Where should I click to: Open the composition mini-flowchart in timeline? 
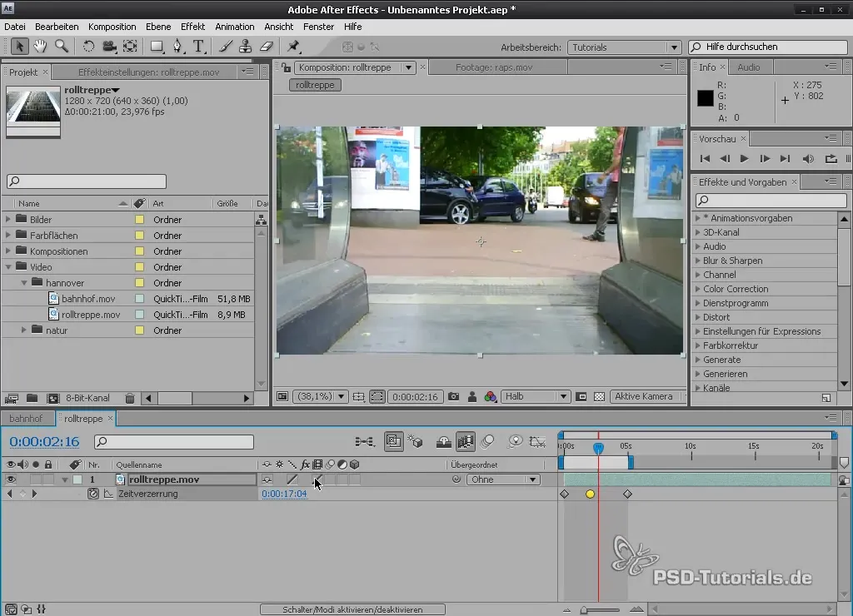tap(365, 441)
